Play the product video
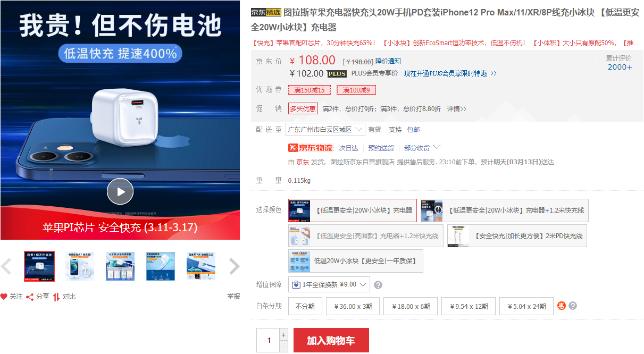Image resolution: width=644 pixels, height=354 pixels. tap(120, 192)
